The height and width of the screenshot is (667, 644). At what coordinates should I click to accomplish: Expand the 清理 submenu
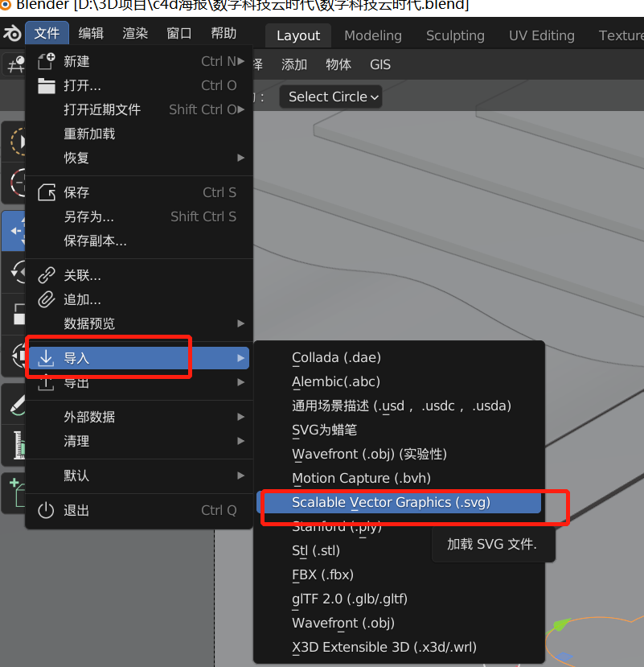point(137,441)
